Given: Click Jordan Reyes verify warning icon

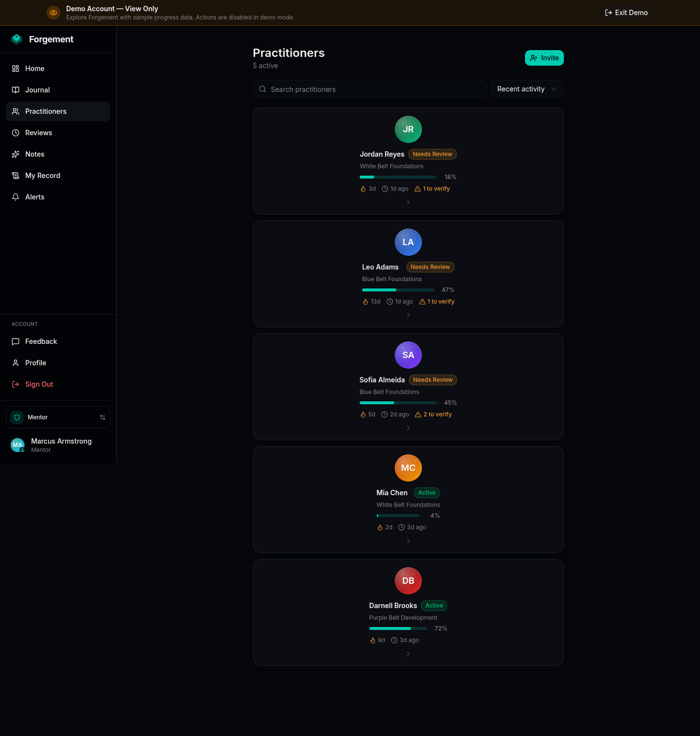Looking at the screenshot, I should [x=418, y=189].
